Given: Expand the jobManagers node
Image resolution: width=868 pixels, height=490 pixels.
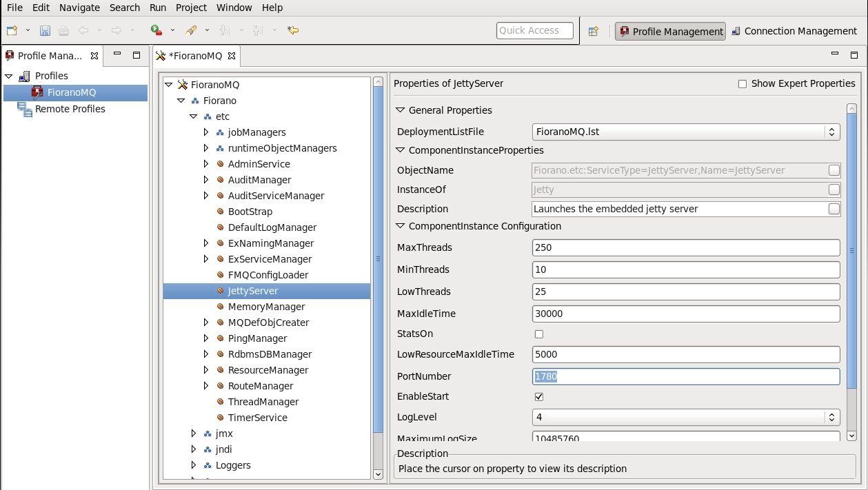Looking at the screenshot, I should click(206, 132).
